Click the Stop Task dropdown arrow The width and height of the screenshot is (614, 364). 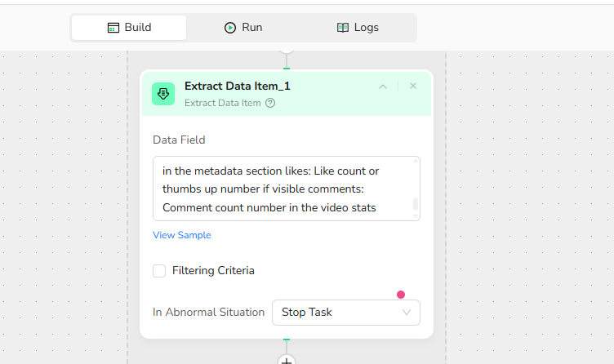point(407,313)
